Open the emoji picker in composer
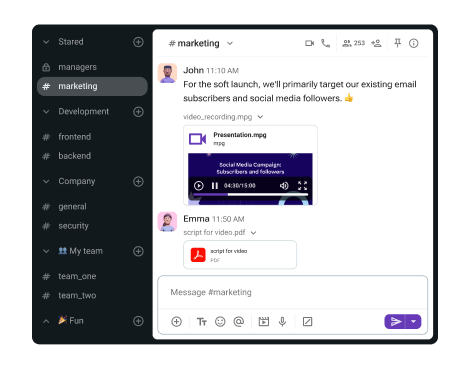Viewport: 470px width, 369px height. tap(220, 322)
